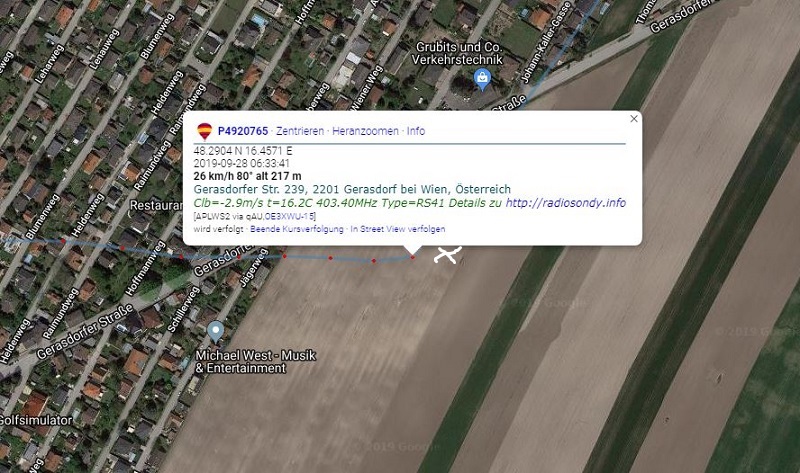Open the P4920765 callsign link
This screenshot has height=473, width=800.
(x=243, y=131)
